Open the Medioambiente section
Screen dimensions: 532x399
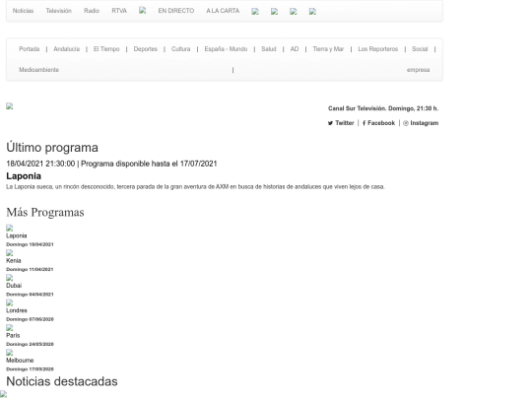pyautogui.click(x=39, y=70)
